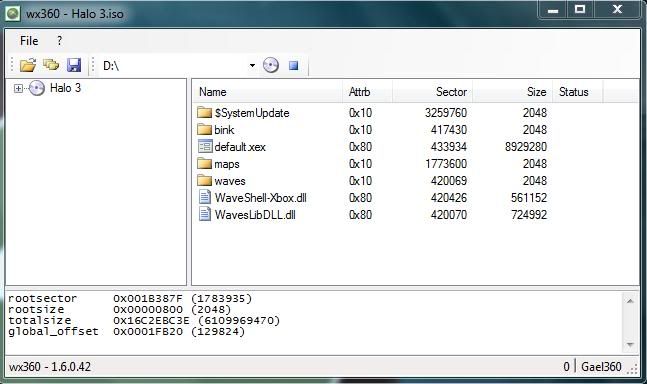Click the 0x80 attribute of WavesLibDLL.dll
The height and width of the screenshot is (384, 647).
360,214
